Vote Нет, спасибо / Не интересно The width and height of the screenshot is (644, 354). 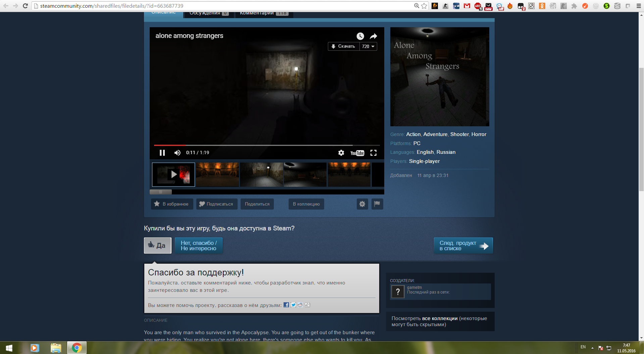pyautogui.click(x=199, y=246)
